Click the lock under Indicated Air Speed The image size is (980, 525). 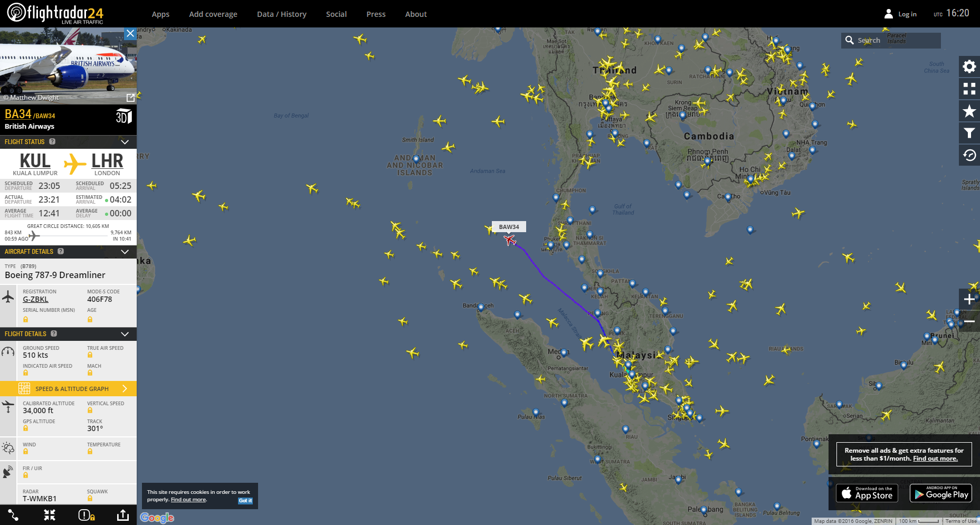click(x=25, y=373)
